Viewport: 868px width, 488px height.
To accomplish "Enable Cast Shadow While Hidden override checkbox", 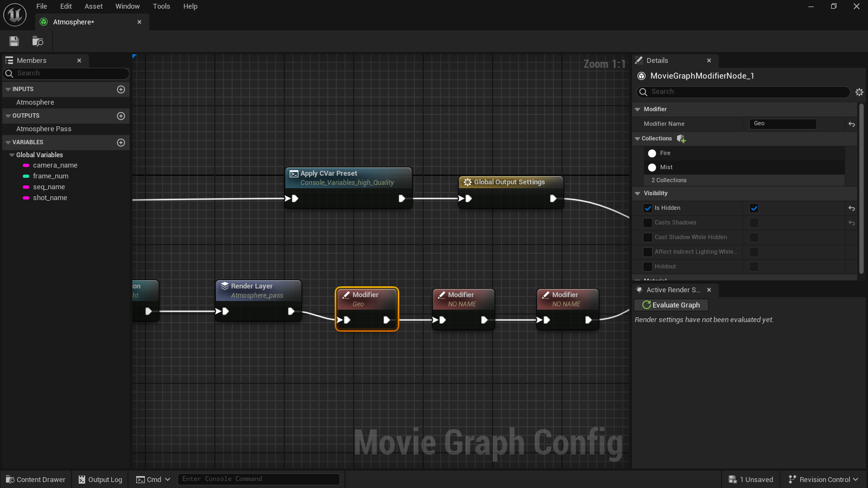I will 648,237.
